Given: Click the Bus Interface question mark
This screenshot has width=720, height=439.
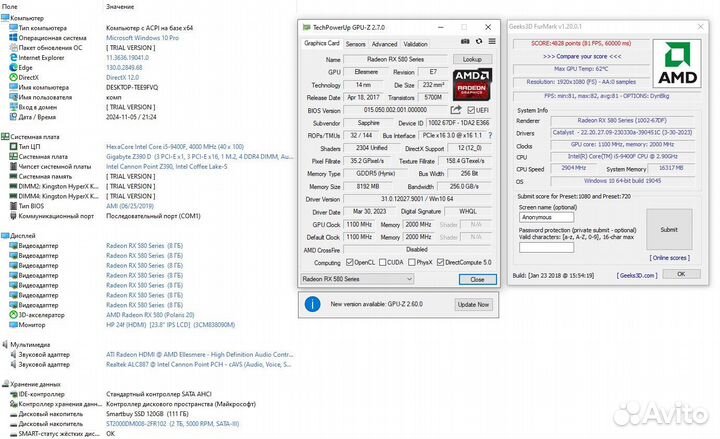Looking at the screenshot, I should click(490, 135).
